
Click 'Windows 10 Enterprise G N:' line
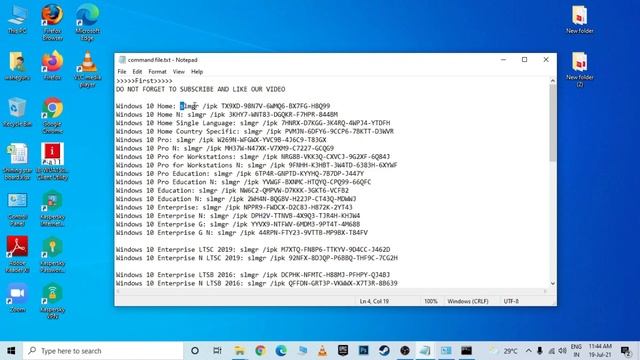242,233
